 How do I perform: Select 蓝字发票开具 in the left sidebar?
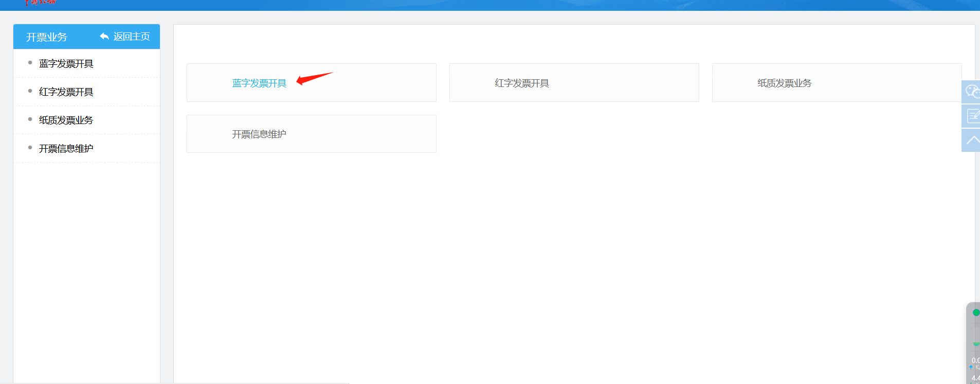tap(66, 64)
